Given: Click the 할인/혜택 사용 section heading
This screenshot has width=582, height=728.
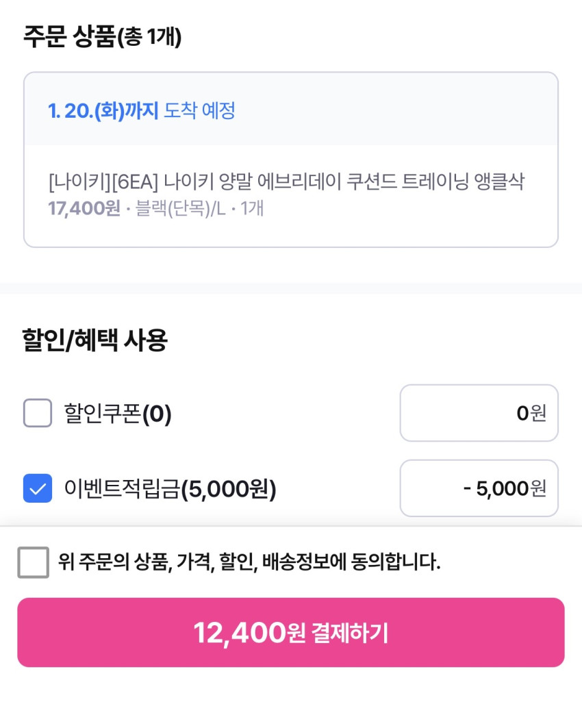Looking at the screenshot, I should tap(94, 340).
